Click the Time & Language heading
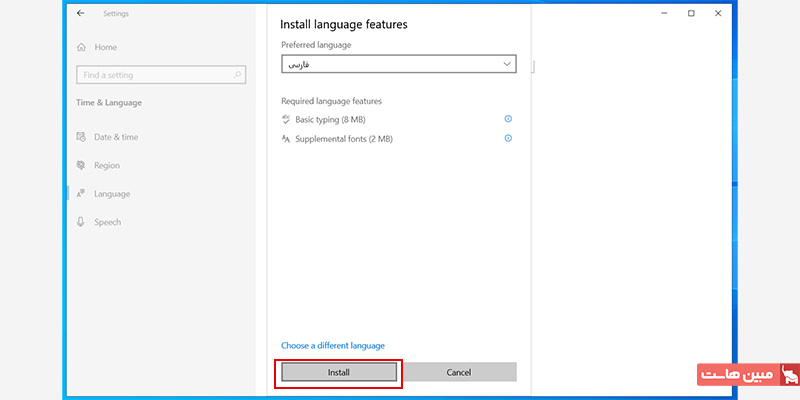The height and width of the screenshot is (400, 800). 109,103
